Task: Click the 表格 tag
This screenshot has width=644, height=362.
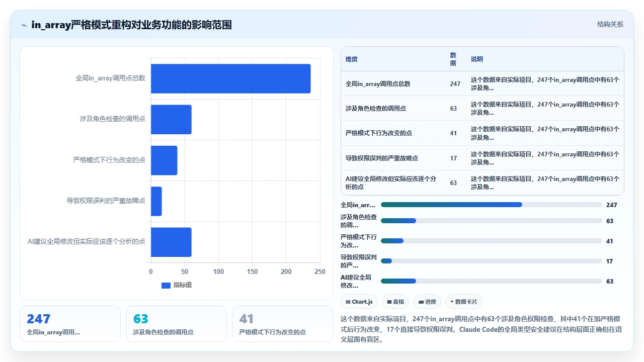Action: coord(396,302)
